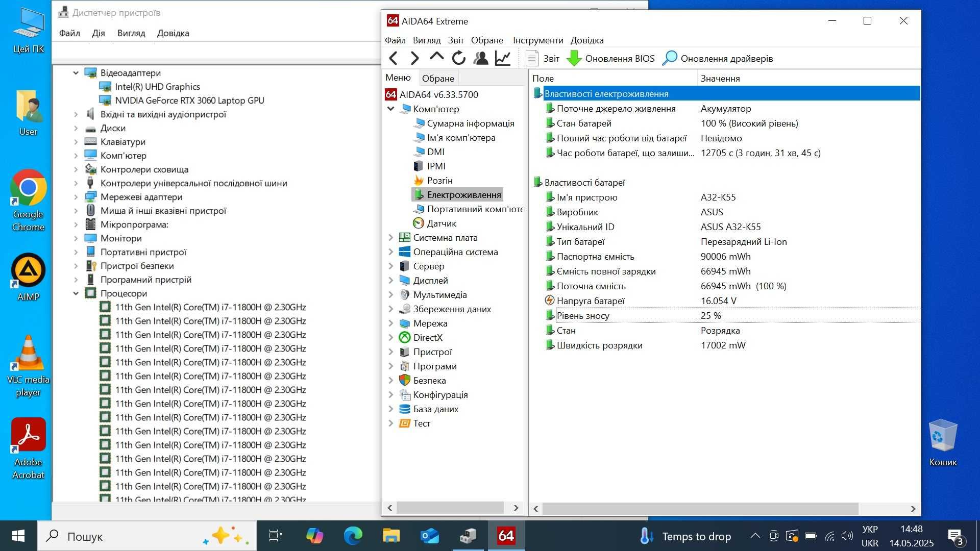Click the AIDA64 Forward navigation arrow
Screen dimensions: 980x551
tap(414, 58)
